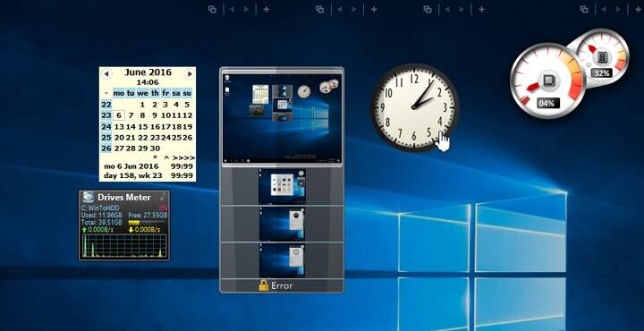Select day 6 in the June calendar
This screenshot has width=644, height=331.
[119, 115]
